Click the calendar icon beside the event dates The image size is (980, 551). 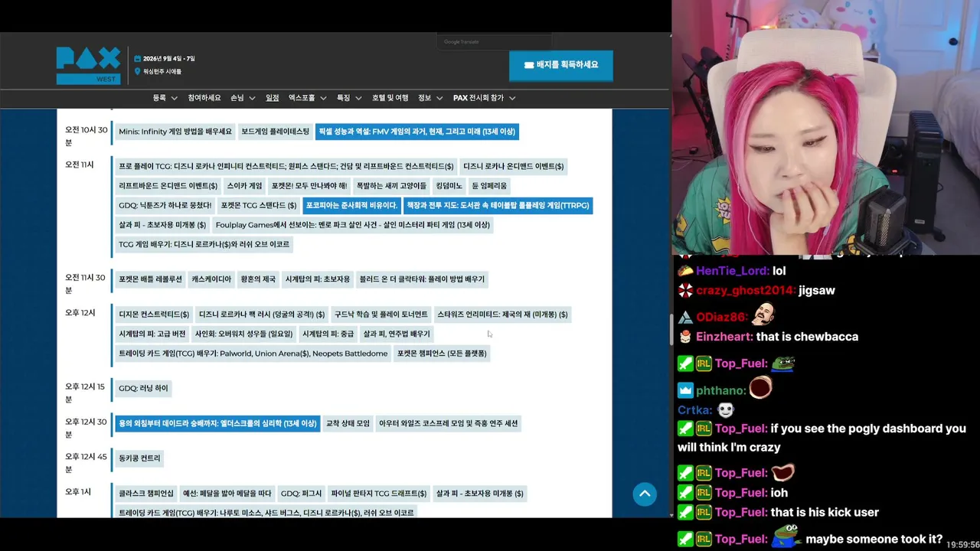pos(137,59)
